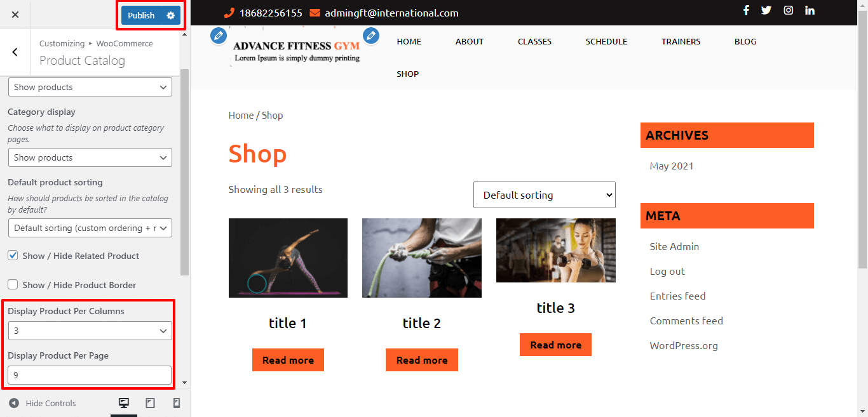Click the edit pencil beside the Home menu
The width and height of the screenshot is (868, 417).
click(371, 36)
